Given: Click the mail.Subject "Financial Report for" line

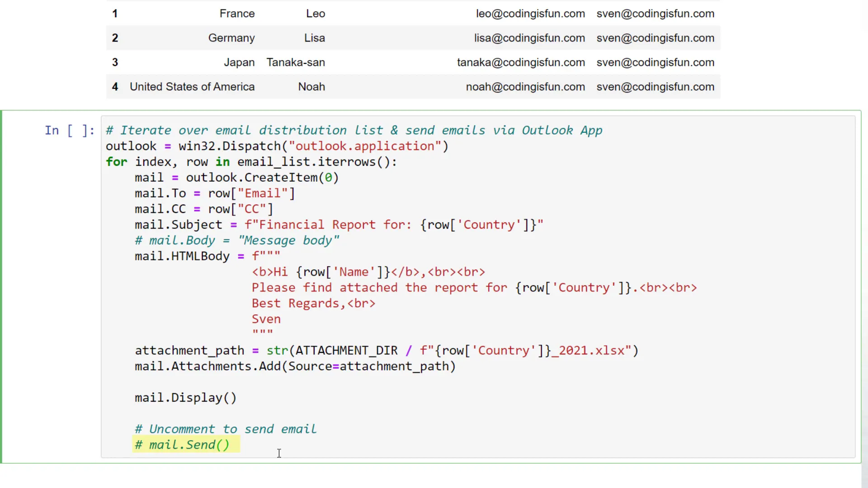Looking at the screenshot, I should 338,225.
